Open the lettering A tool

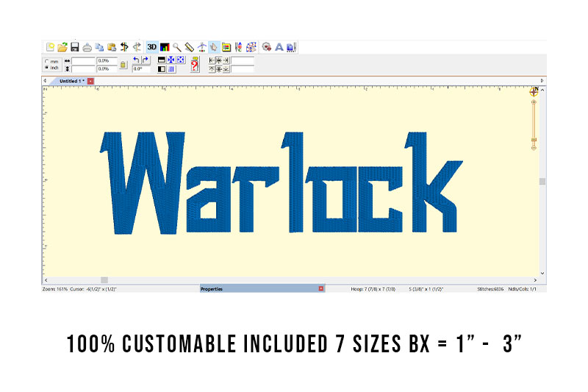(279, 47)
